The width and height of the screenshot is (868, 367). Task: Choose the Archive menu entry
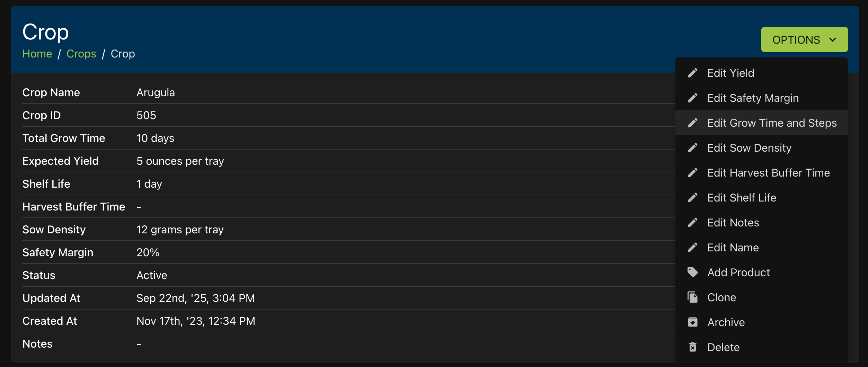(761, 322)
